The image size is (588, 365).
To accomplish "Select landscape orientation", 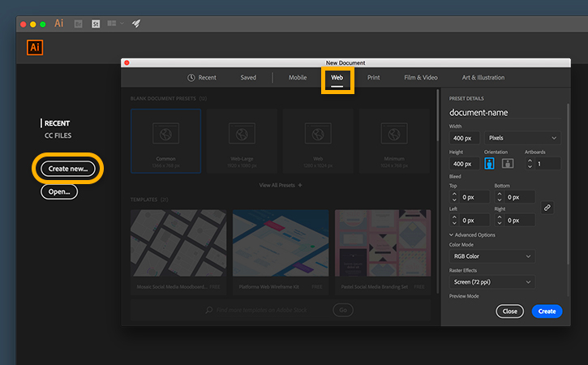I will (507, 163).
